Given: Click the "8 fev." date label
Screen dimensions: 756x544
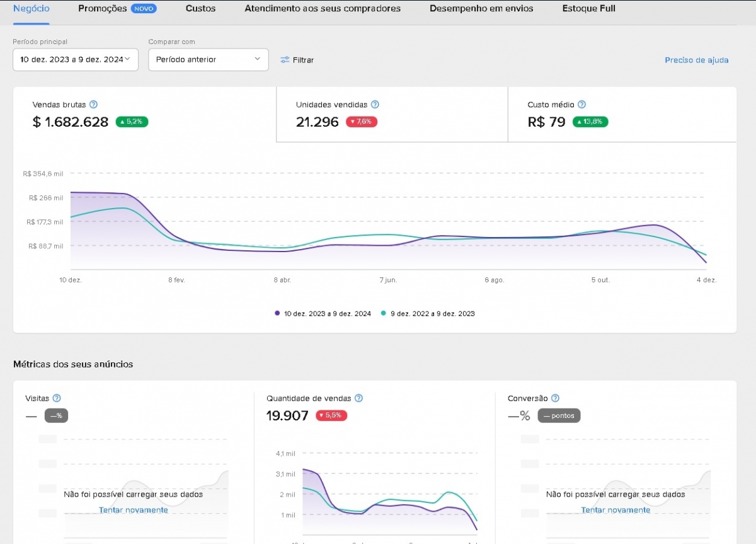Looking at the screenshot, I should 176,280.
